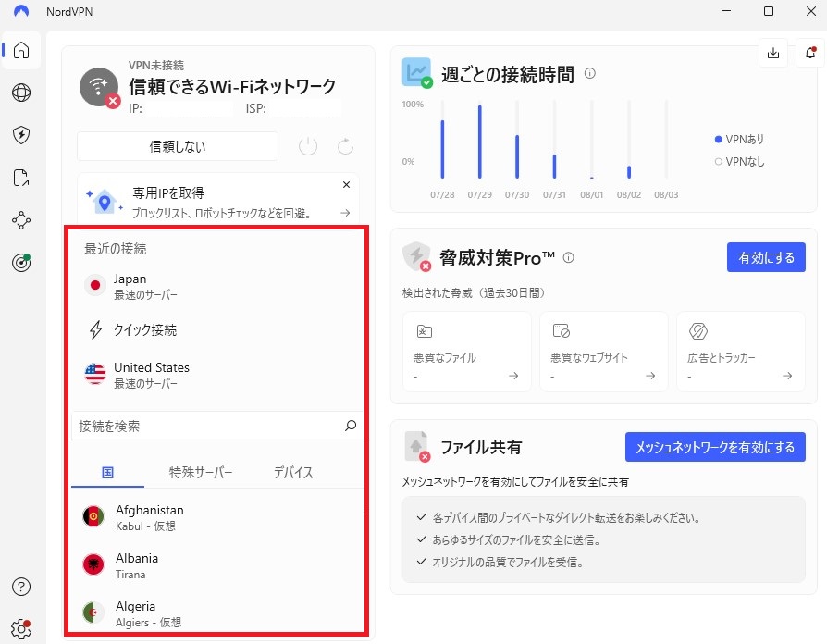
Task: Open the settings gear icon
Action: (x=21, y=628)
